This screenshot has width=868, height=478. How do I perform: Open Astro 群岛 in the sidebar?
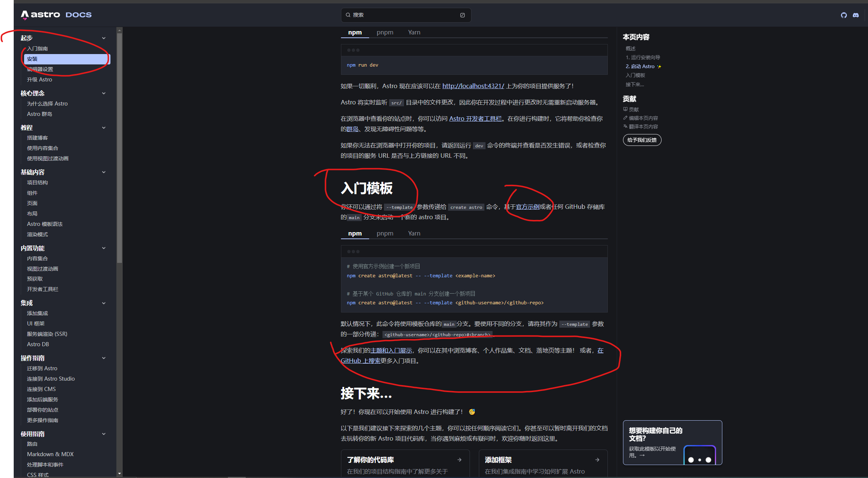coord(40,114)
